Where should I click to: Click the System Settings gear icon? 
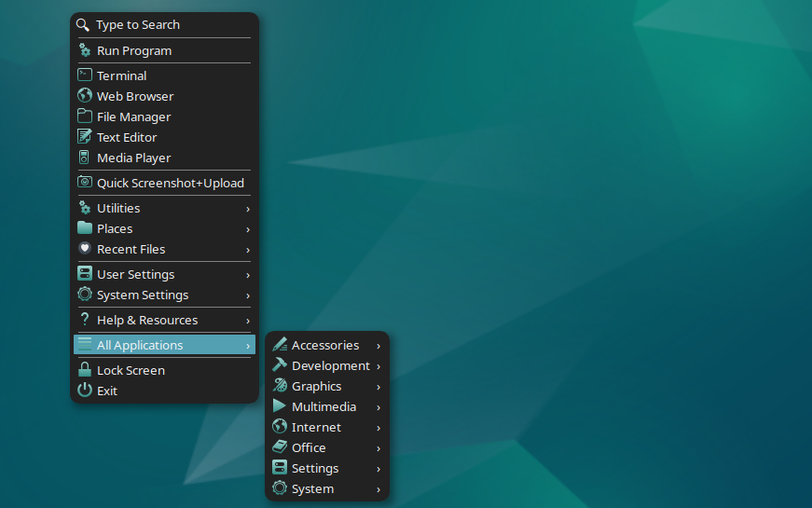click(x=85, y=295)
